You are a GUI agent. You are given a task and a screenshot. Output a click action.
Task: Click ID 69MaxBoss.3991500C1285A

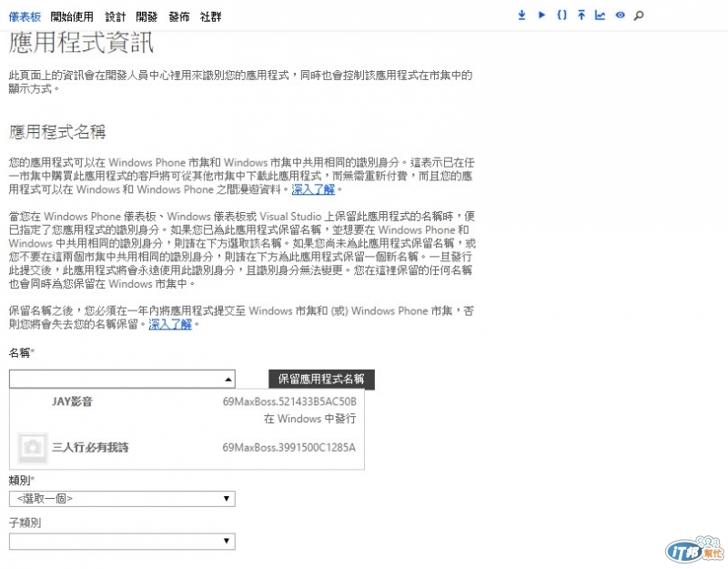coord(288,447)
